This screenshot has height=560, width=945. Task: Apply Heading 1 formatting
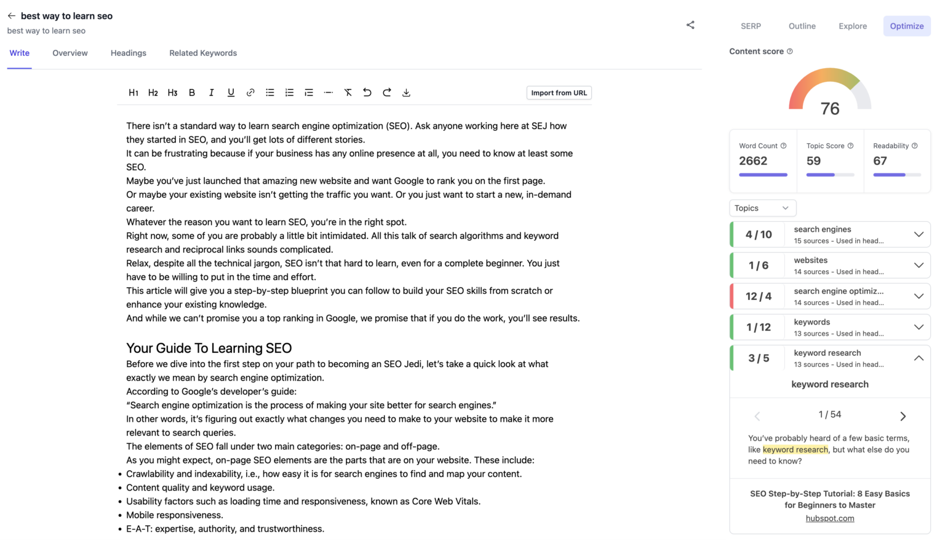click(134, 92)
